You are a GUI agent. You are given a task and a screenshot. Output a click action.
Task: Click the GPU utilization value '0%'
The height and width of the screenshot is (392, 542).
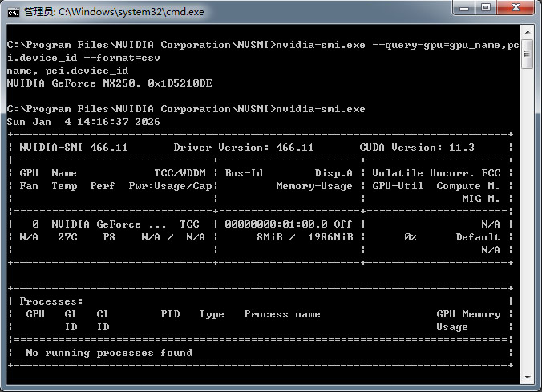click(411, 237)
